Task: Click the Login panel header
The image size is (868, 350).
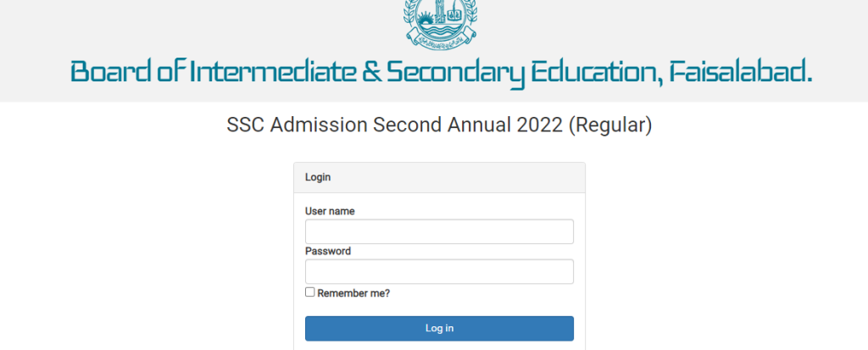Action: coord(439,177)
